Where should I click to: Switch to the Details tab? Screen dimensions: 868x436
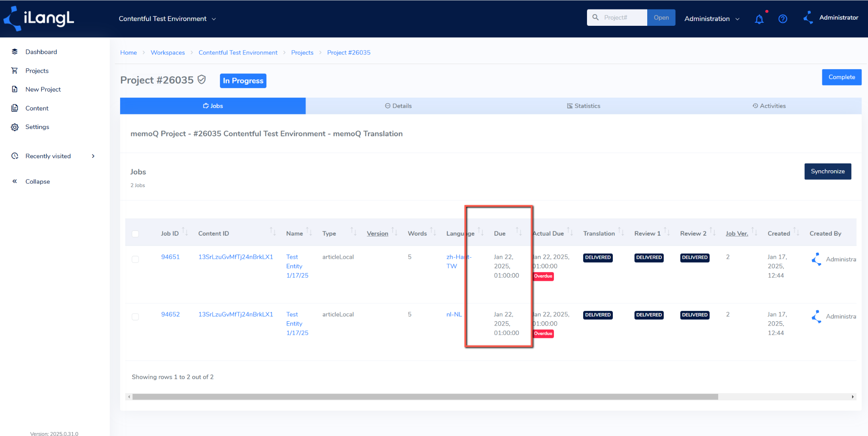coord(398,106)
